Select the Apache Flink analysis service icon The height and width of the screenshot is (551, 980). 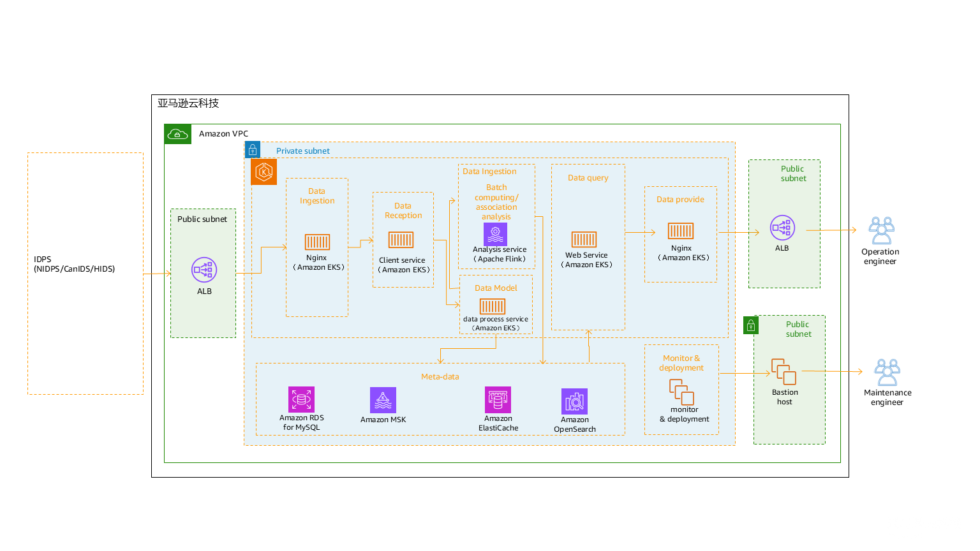[495, 234]
